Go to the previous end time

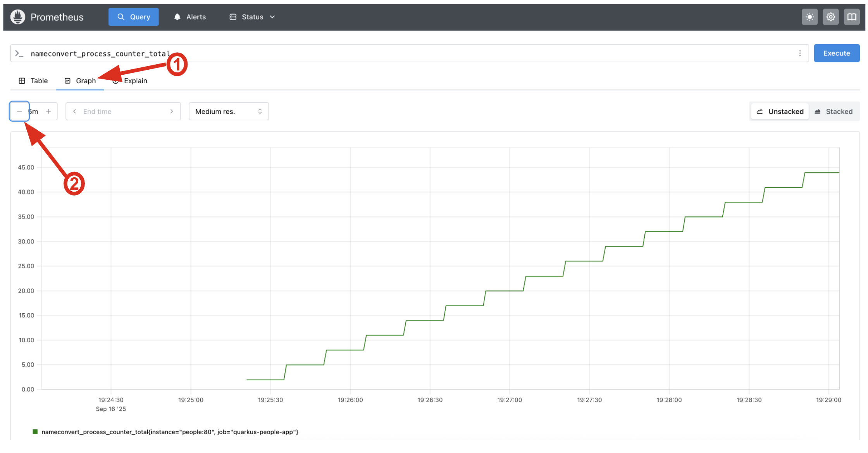coord(74,112)
